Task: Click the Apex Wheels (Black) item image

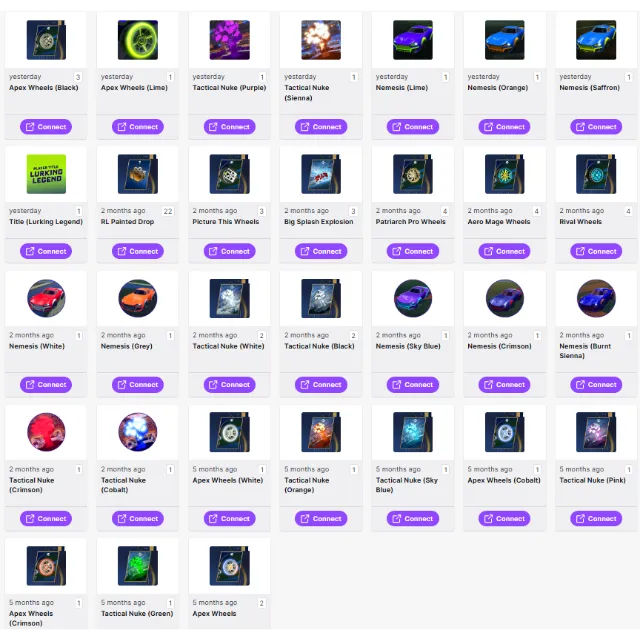Action: tap(46, 40)
